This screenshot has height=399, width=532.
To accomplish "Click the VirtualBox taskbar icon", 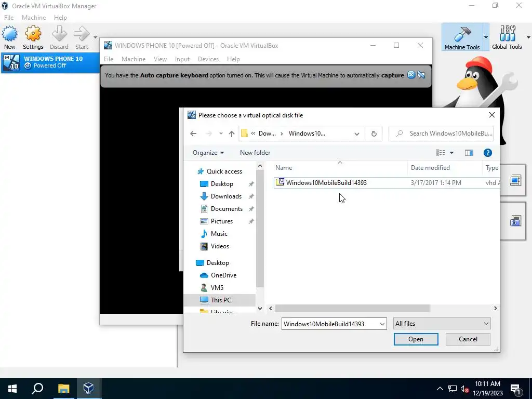I will 88,389.
